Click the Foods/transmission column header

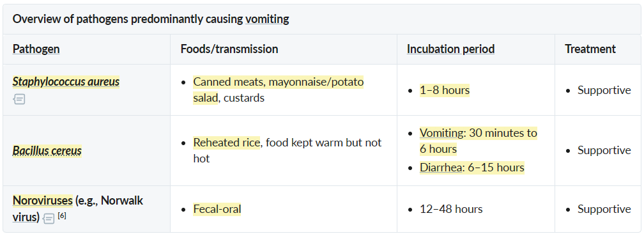[x=229, y=49]
